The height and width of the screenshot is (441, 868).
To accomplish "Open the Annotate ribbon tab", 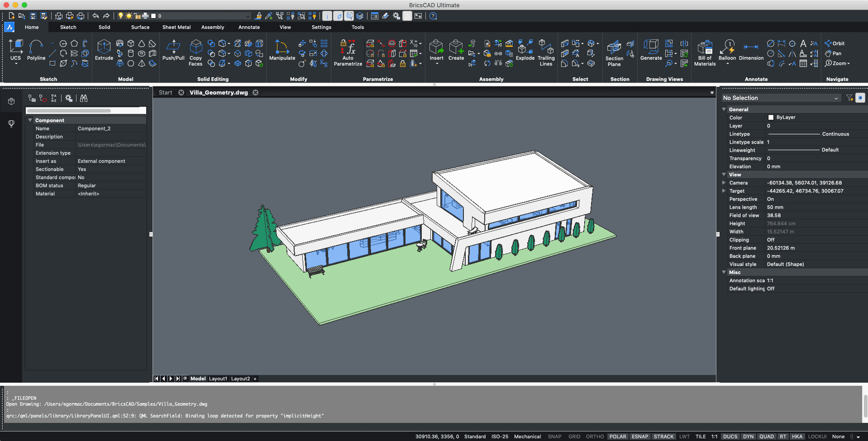I will [x=249, y=27].
